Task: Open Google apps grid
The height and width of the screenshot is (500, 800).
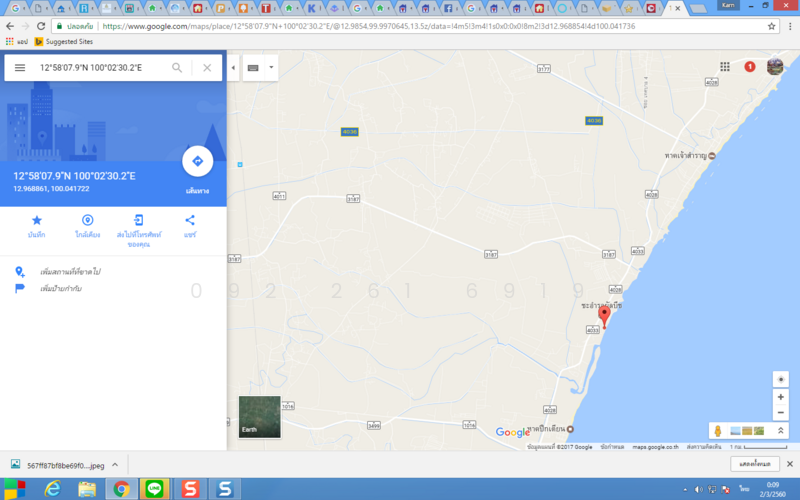Action: coord(724,67)
